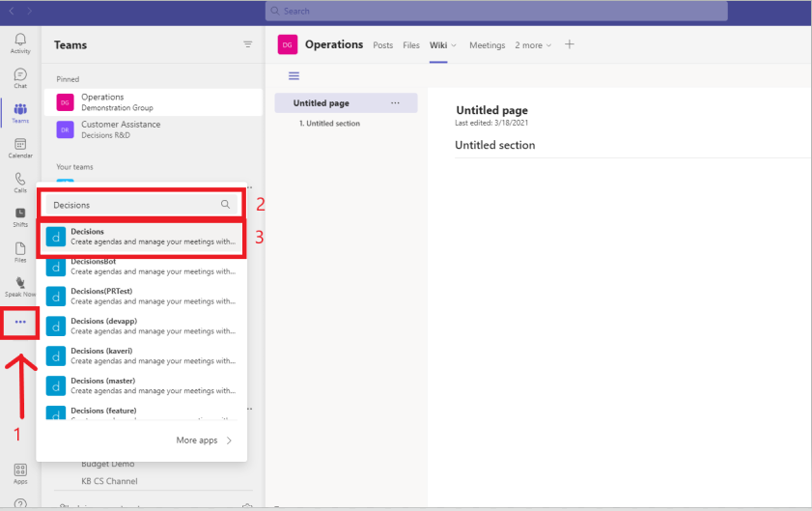Open options ellipsis for Untitled page
812x511 pixels.
395,102
